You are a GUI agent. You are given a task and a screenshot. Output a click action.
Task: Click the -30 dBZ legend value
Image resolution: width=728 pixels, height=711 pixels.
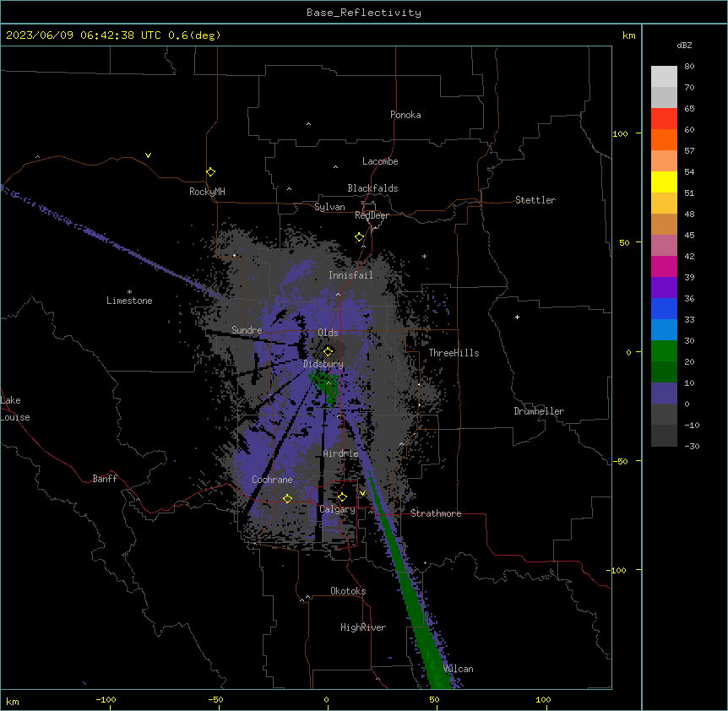click(692, 446)
